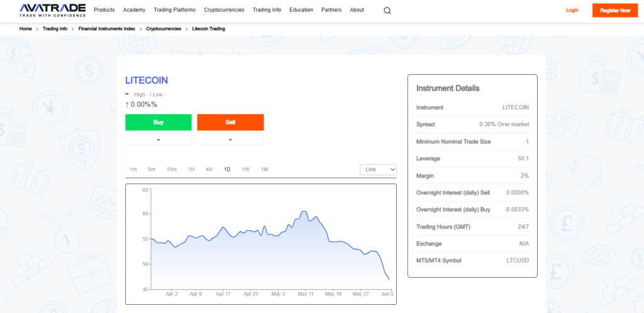Click the 2% margin value

tap(525, 175)
